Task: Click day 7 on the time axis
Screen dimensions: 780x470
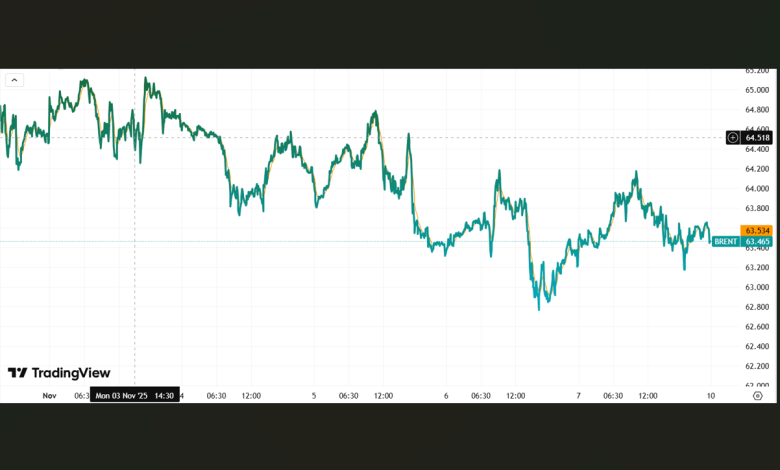Action: pos(578,396)
